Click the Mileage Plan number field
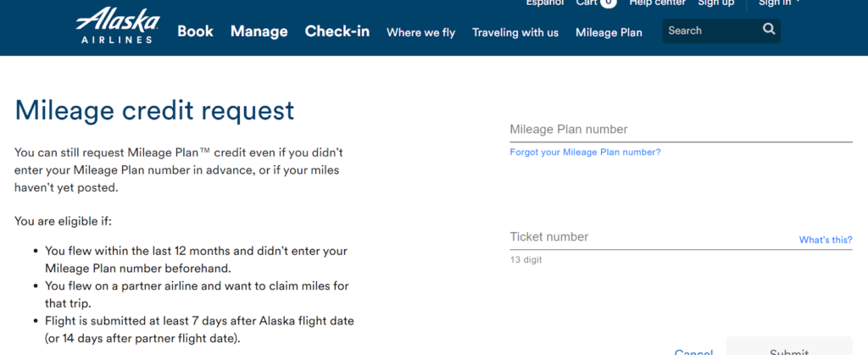This screenshot has height=355, width=868. tap(681, 130)
